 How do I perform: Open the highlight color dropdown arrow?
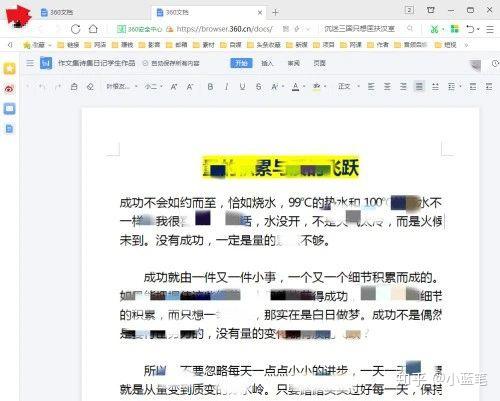point(325,87)
